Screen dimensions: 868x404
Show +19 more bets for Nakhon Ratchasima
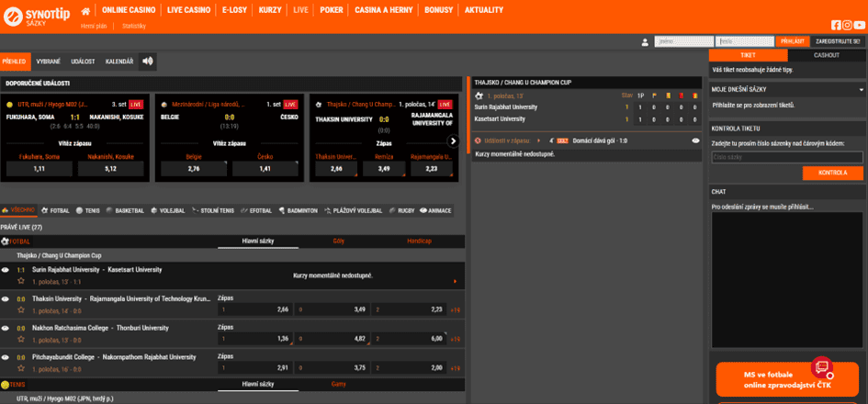pyautogui.click(x=455, y=339)
